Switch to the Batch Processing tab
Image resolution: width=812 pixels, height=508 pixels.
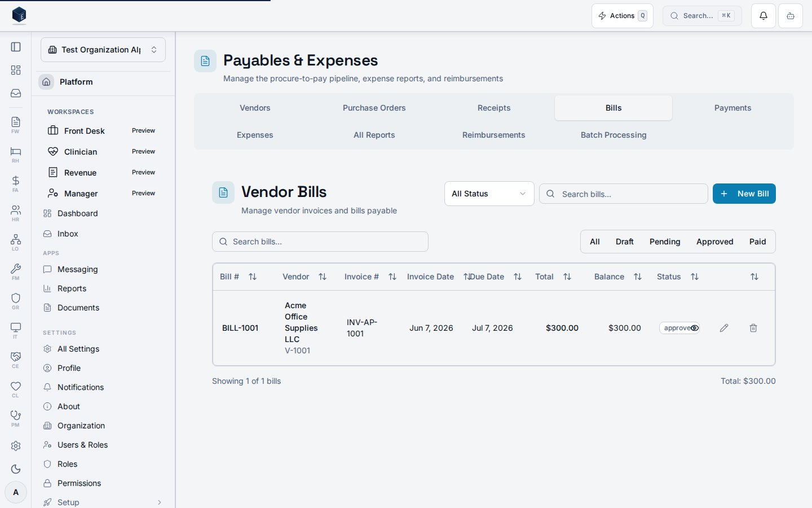(614, 135)
